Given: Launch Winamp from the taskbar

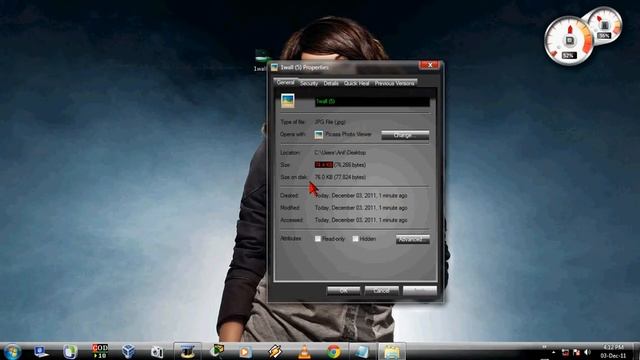Looking at the screenshot, I should tap(275, 351).
